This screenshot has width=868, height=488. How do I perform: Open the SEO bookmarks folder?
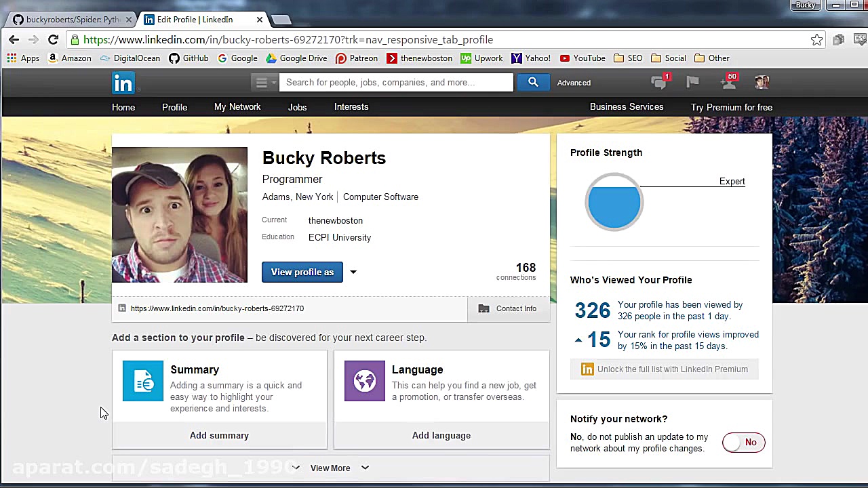coord(628,58)
